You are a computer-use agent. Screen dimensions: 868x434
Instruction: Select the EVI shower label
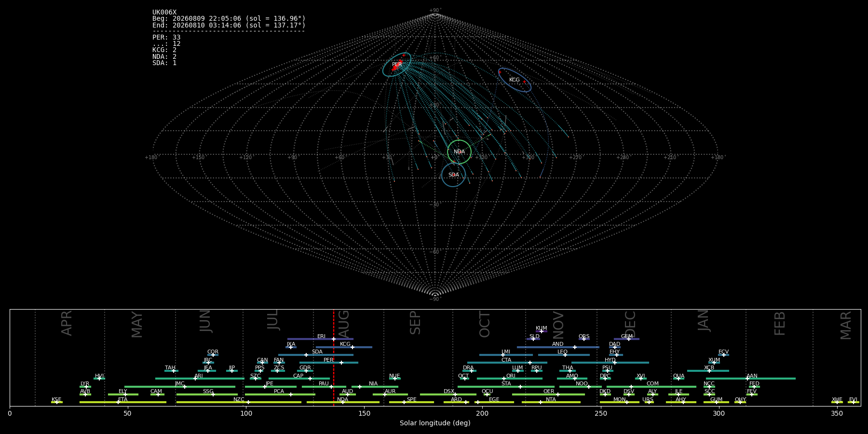(x=853, y=400)
